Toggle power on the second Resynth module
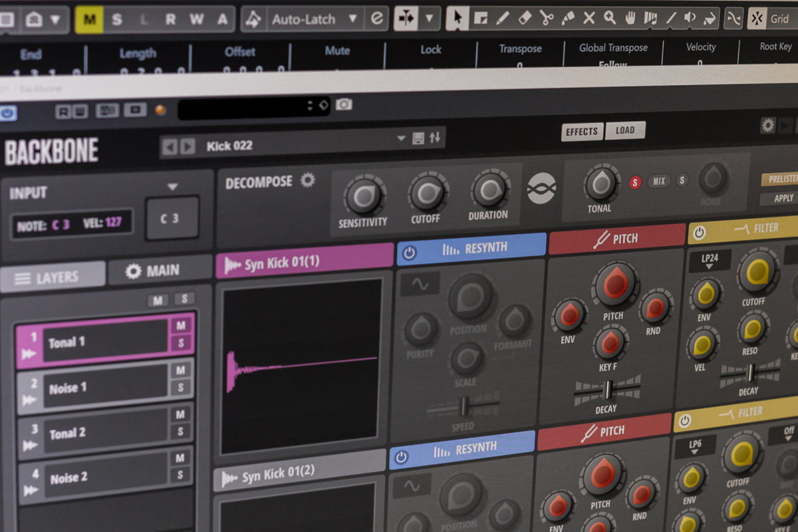 tap(402, 457)
